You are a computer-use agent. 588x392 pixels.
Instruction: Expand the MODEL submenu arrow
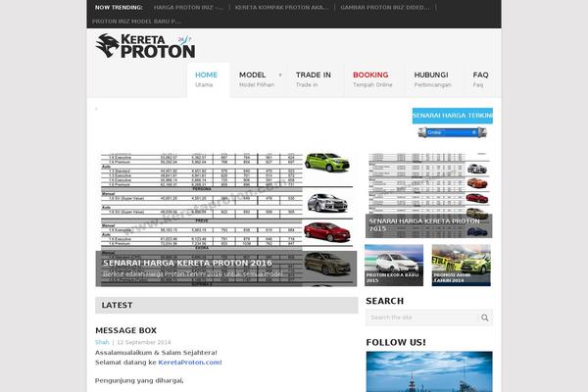click(280, 75)
